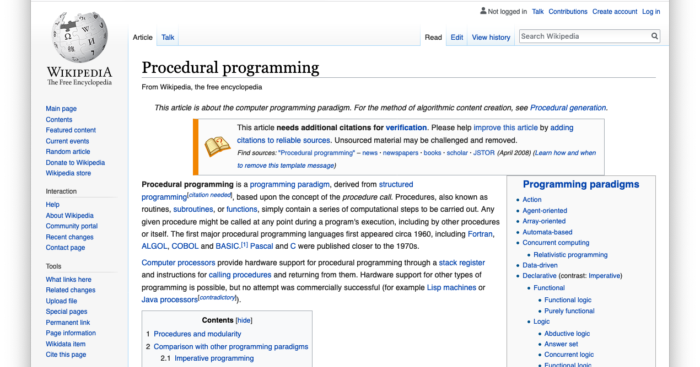The height and width of the screenshot is (367, 700).
Task: Open the Edit tab
Action: tap(457, 38)
